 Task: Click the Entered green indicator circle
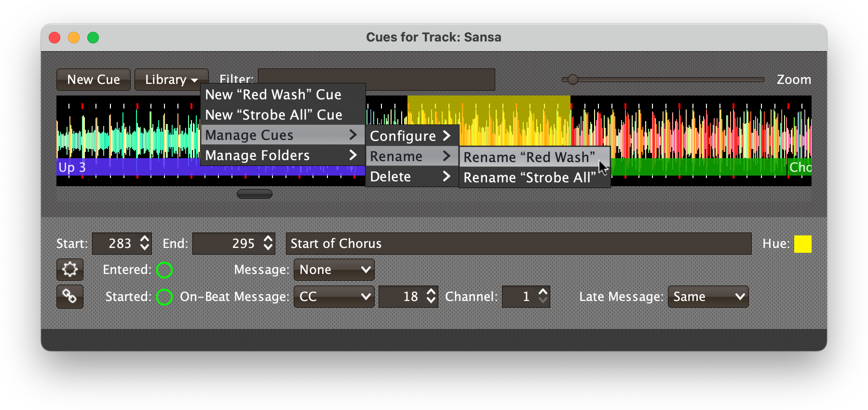point(164,270)
